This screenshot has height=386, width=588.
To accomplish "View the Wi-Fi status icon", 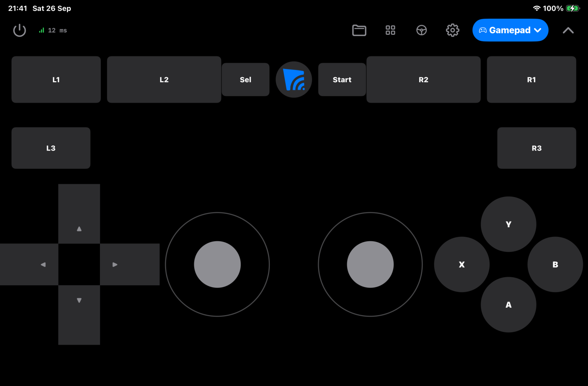I will (537, 8).
